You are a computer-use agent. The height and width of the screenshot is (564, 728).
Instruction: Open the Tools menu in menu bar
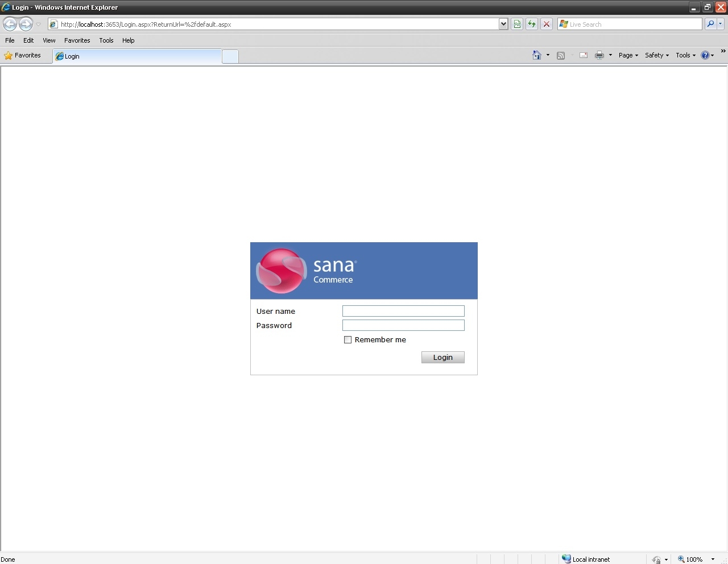pyautogui.click(x=106, y=40)
